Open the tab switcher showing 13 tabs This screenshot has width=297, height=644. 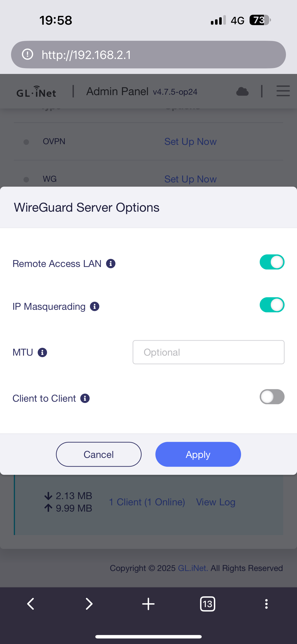[x=207, y=604]
